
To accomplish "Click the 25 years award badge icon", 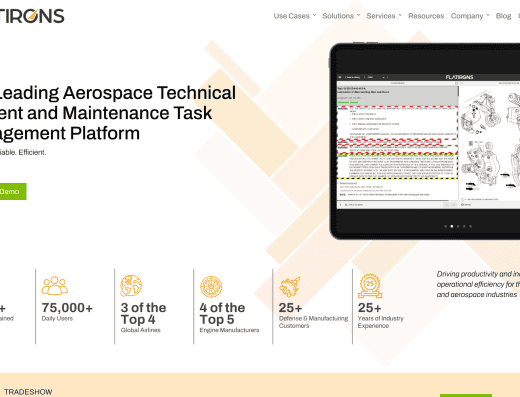I will coord(370,286).
